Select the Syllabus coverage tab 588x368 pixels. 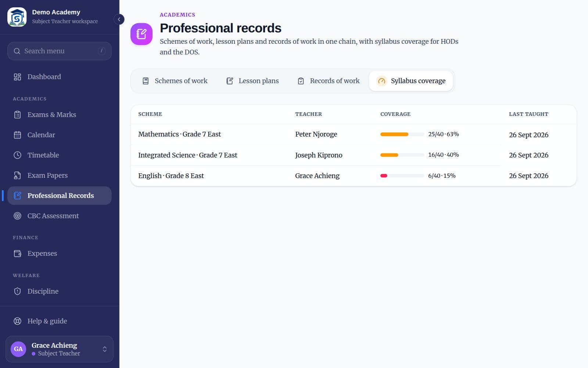coord(411,81)
